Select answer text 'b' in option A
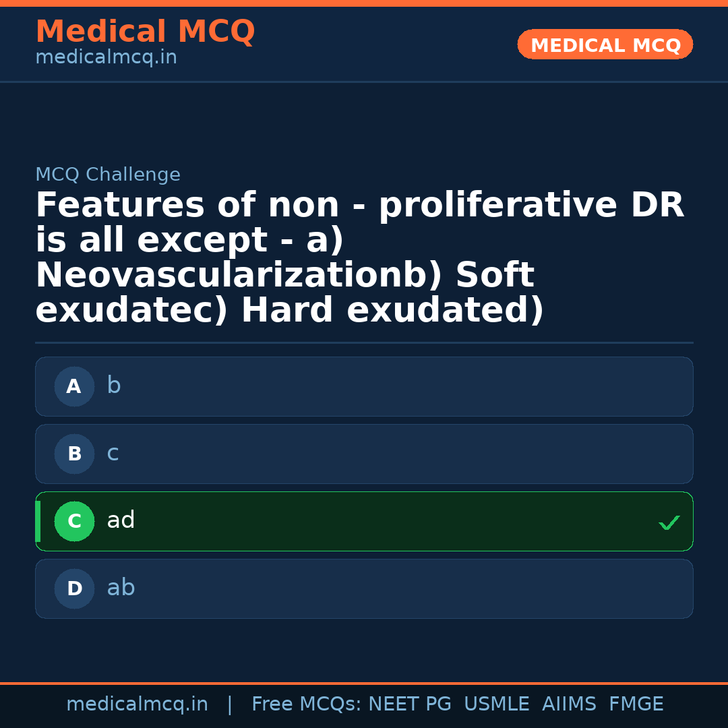 114,386
